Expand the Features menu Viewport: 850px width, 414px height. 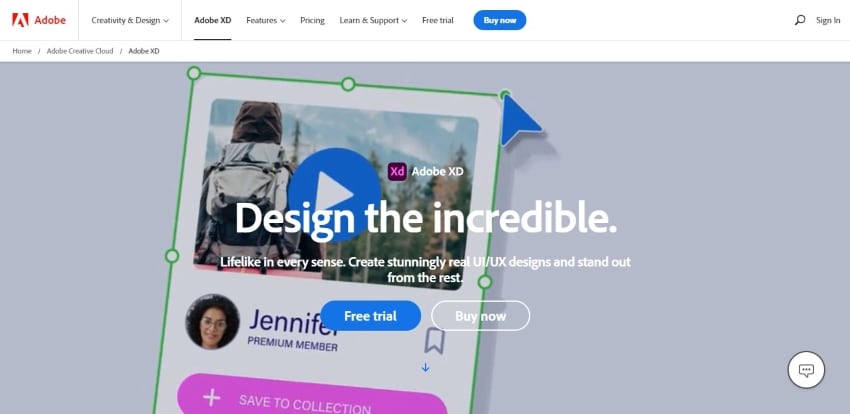(266, 20)
